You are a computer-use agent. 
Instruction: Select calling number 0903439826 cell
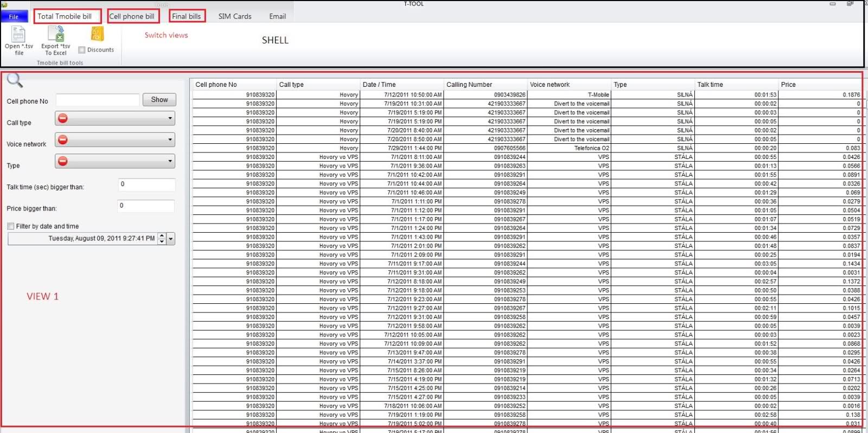486,95
